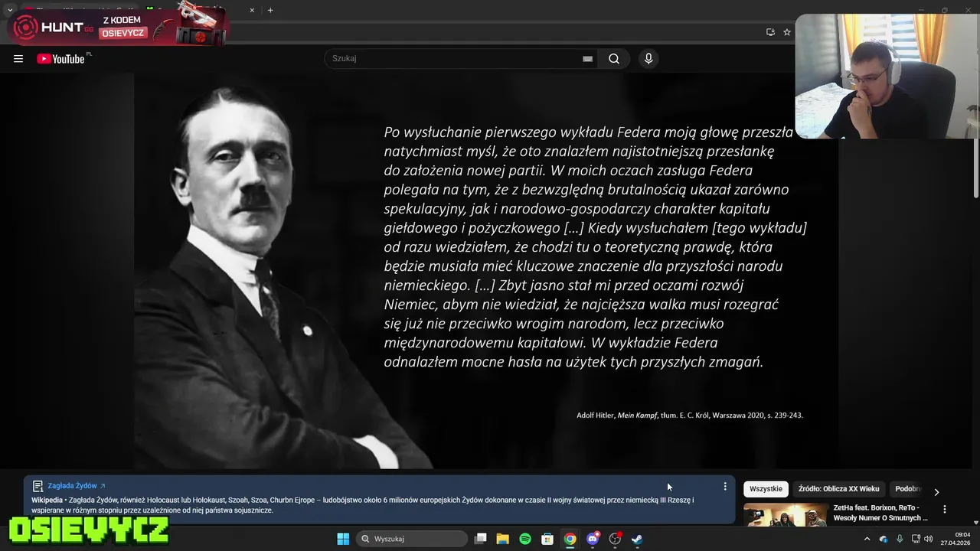The height and width of the screenshot is (551, 980).
Task: Open Discord from the taskbar
Action: [593, 539]
